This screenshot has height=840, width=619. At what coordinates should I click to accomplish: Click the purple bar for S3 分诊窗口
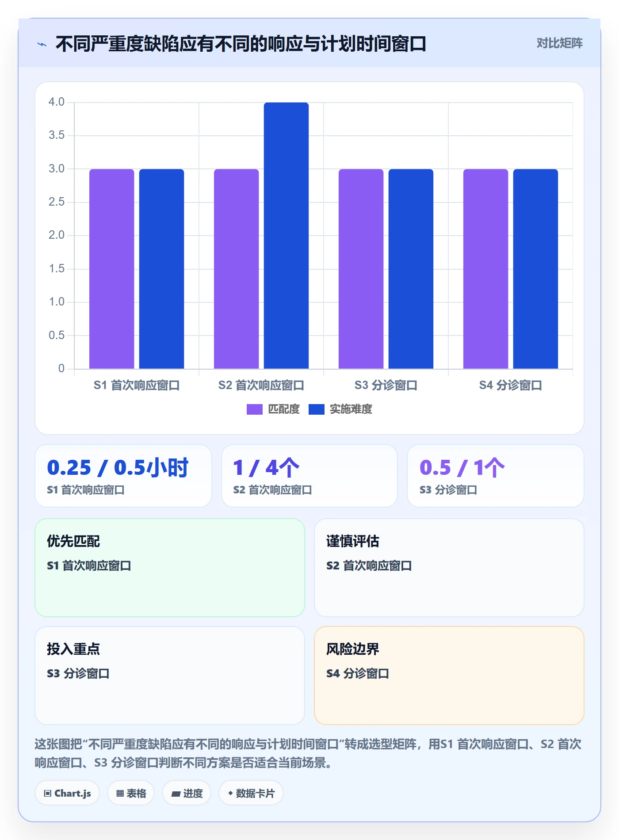(x=361, y=269)
